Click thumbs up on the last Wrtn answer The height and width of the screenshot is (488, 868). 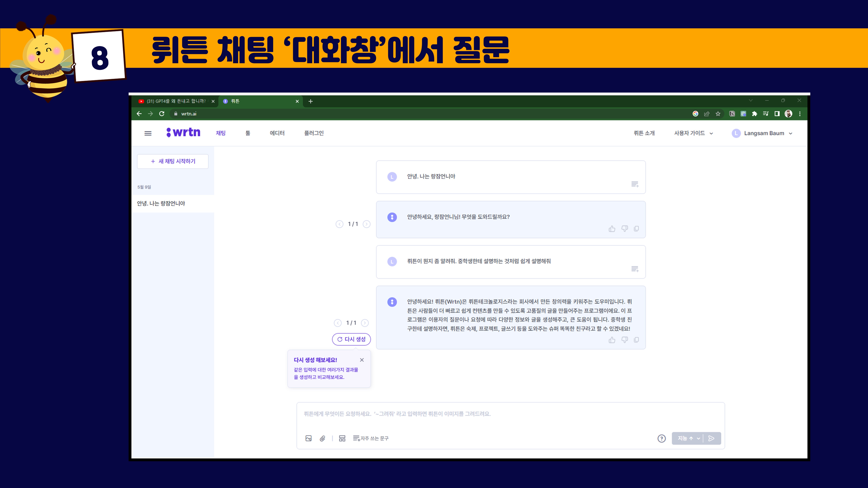click(x=612, y=340)
